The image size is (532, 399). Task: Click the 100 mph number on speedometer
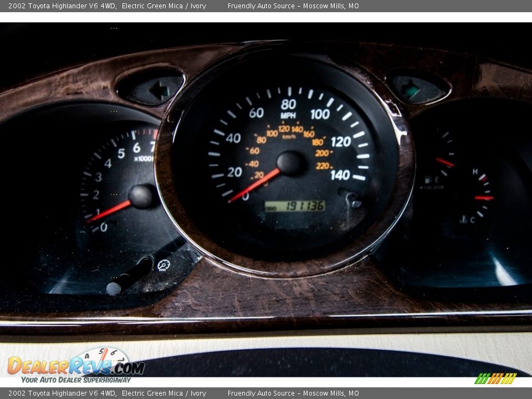coord(320,114)
